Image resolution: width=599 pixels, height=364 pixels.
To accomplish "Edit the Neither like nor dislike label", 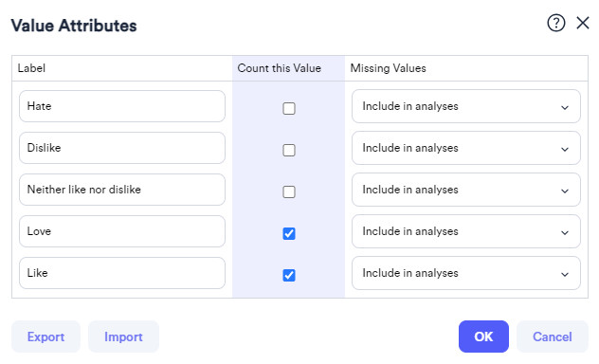I will (x=122, y=190).
